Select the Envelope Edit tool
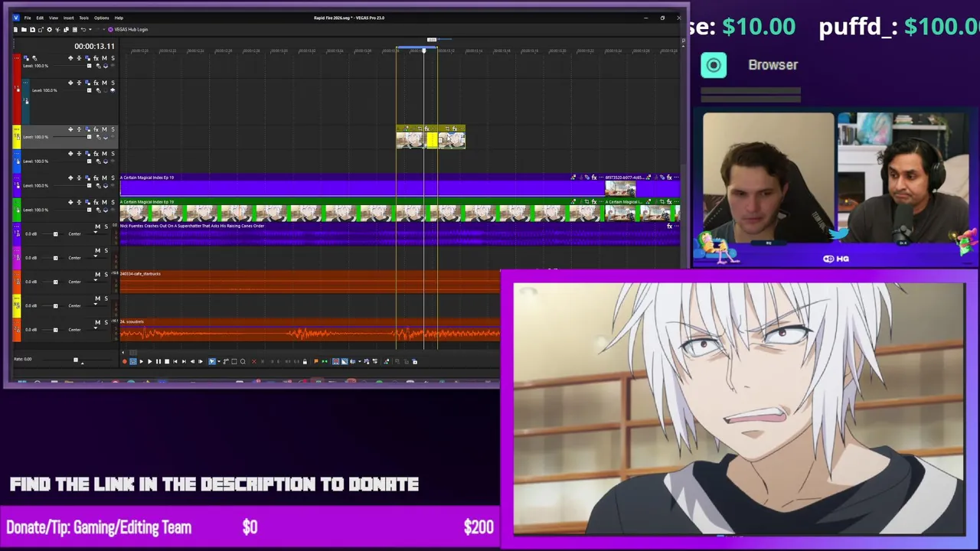 coord(225,361)
